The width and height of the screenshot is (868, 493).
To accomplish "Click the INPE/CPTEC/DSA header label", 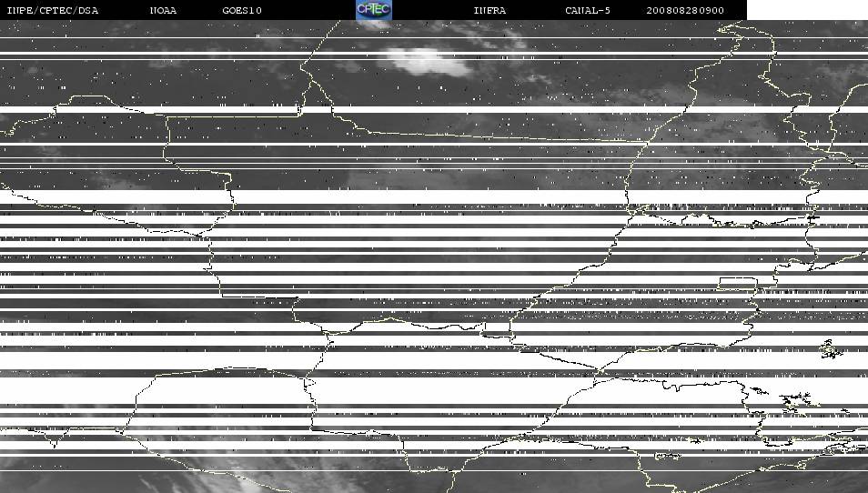I will [x=52, y=10].
